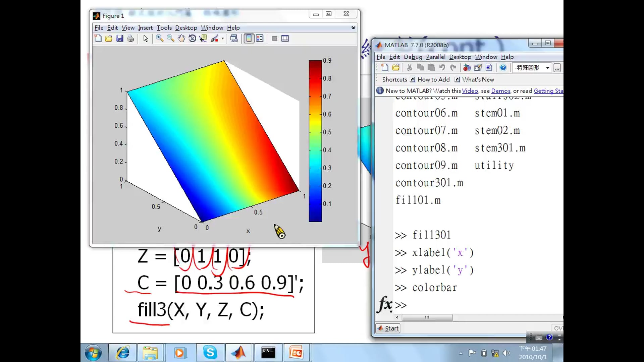Expand the MATLAB Start menu button

(388, 328)
